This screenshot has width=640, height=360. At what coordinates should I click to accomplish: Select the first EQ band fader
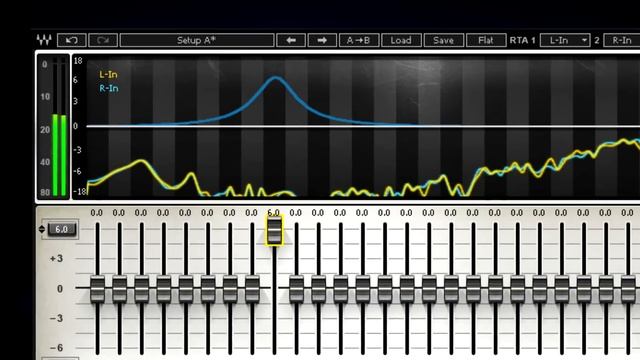coord(97,289)
